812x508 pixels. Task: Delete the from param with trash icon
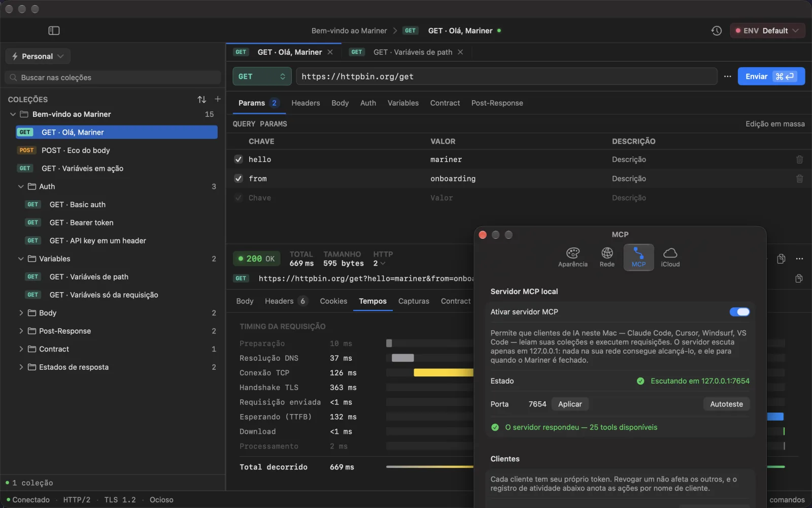point(799,179)
